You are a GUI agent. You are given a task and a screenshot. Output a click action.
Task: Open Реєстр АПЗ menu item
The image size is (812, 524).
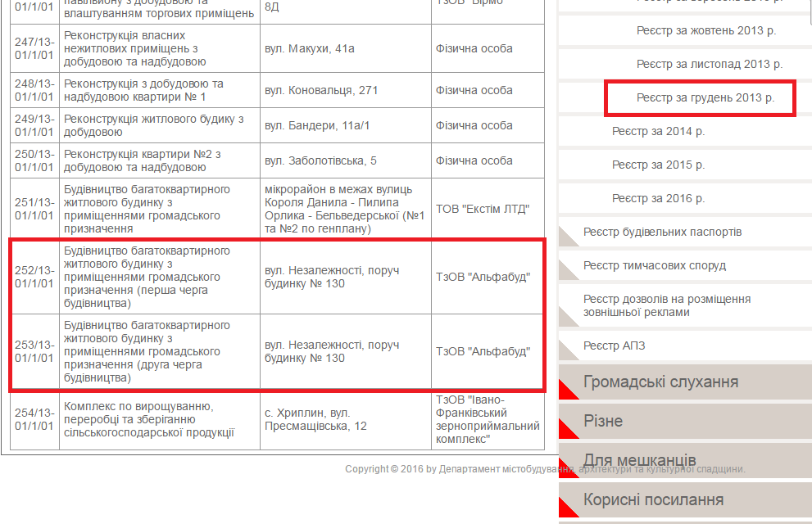[x=615, y=346]
